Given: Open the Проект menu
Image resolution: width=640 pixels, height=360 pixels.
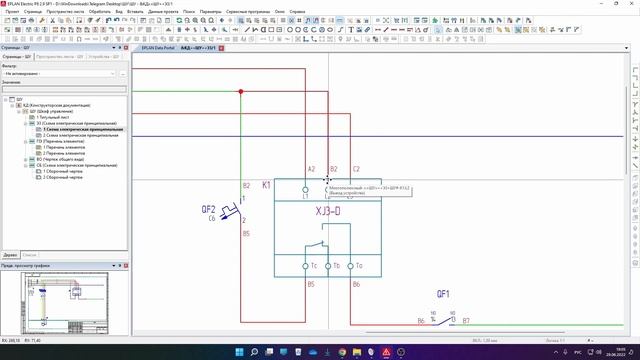Looking at the screenshot, I should tap(12, 12).
